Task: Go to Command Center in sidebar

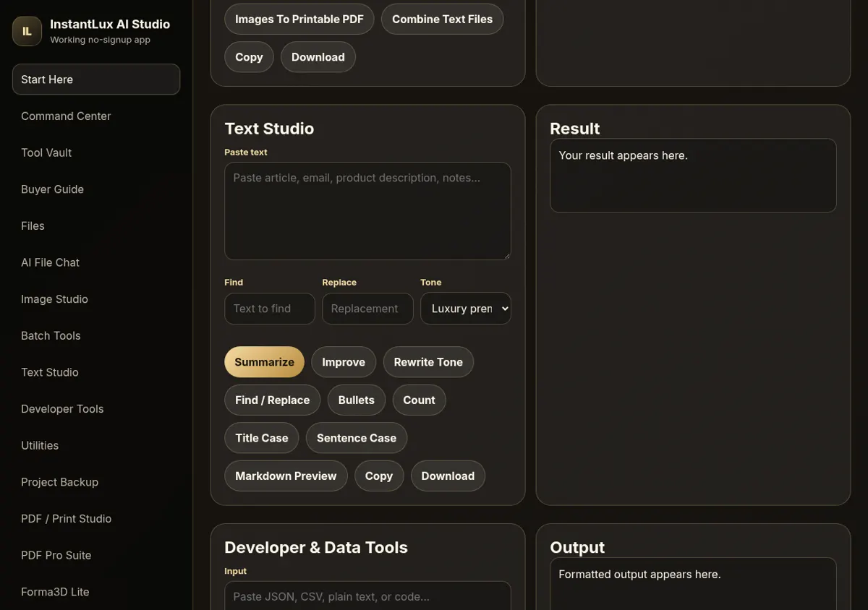Action: 96,116
